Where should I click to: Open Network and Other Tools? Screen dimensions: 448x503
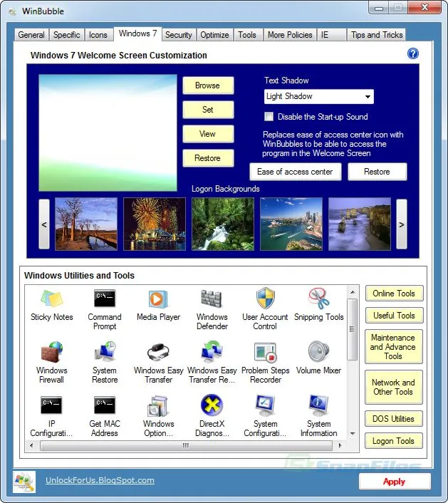393,387
